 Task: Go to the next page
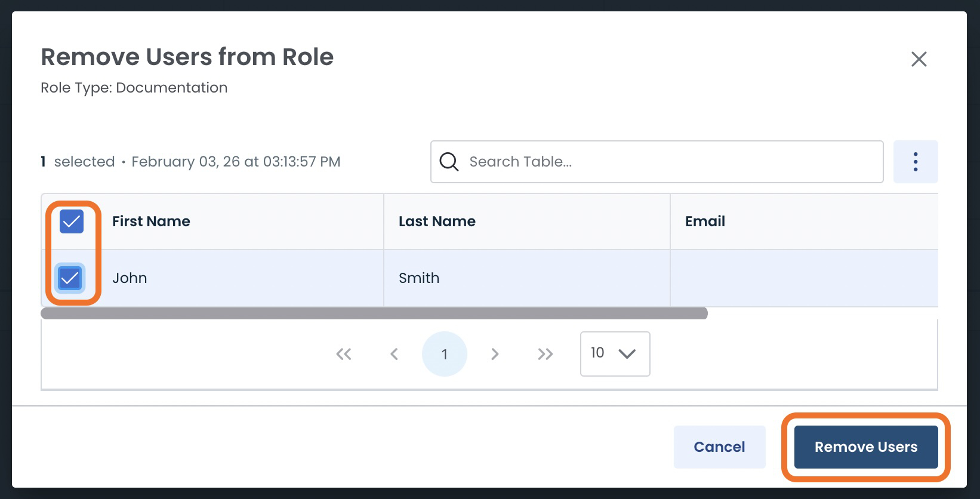(495, 354)
